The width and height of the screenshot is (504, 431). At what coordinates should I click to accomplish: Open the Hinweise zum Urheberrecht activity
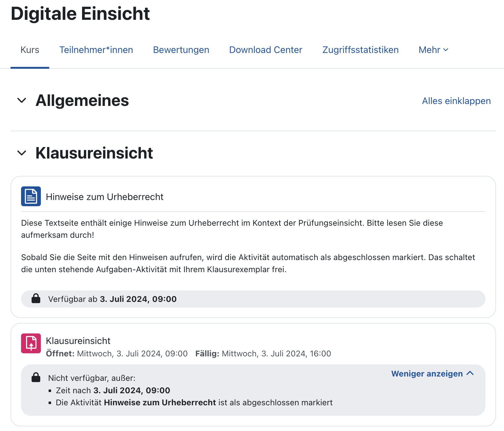pos(105,196)
